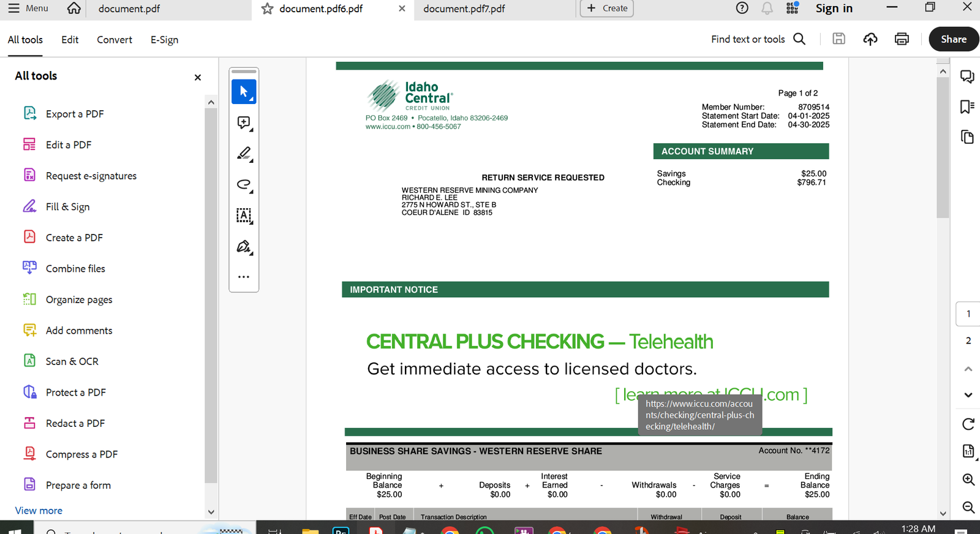Open the quick toolbar more options
980x534 pixels.
[244, 277]
